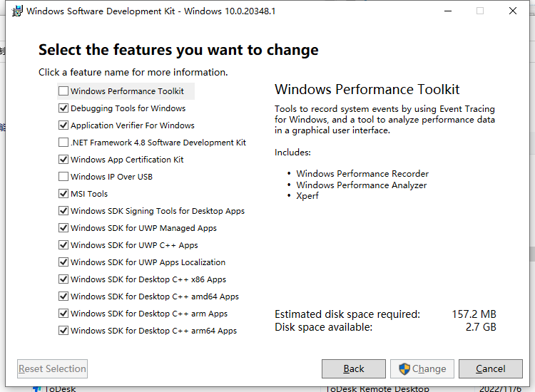Click the Reset Selection button
Image resolution: width=535 pixels, height=392 pixels.
coord(52,368)
